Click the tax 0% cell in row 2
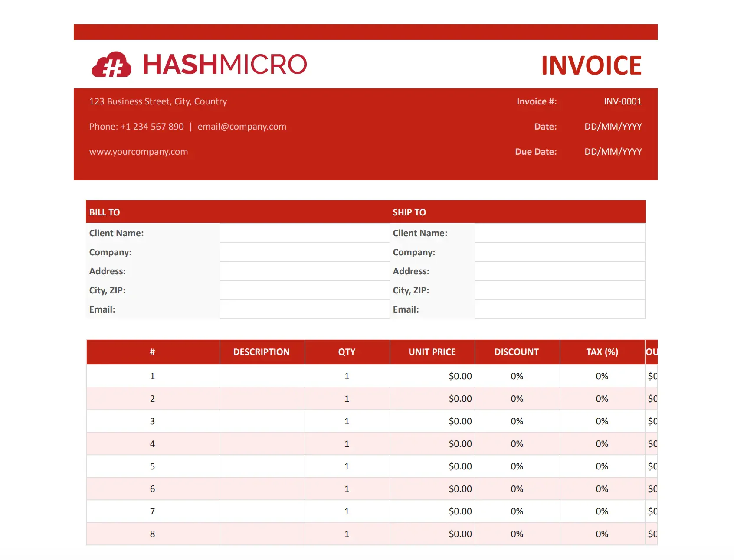Image resolution: width=734 pixels, height=560 pixels. coord(602,399)
